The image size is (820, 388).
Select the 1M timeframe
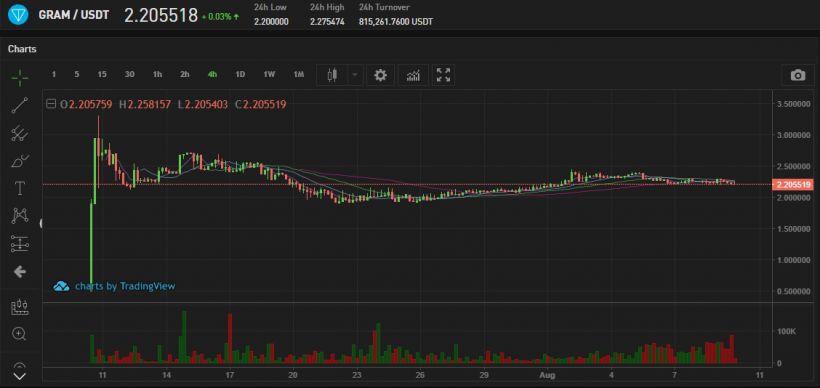[299, 75]
